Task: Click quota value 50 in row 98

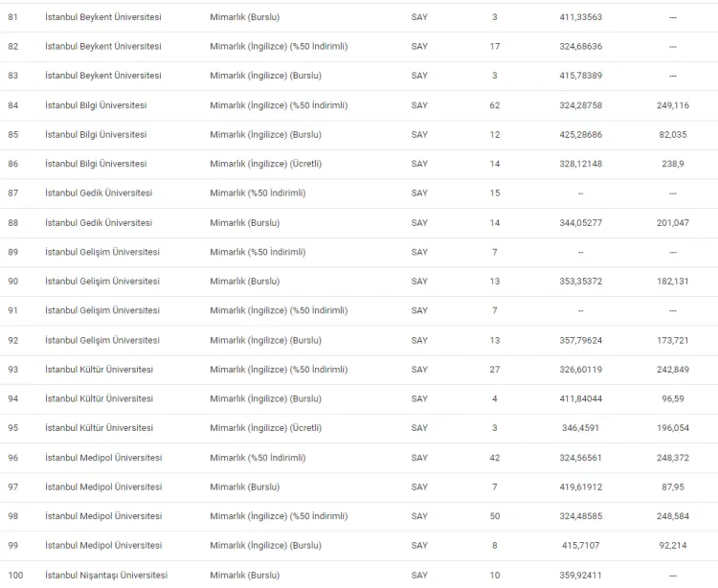Action: point(495,517)
